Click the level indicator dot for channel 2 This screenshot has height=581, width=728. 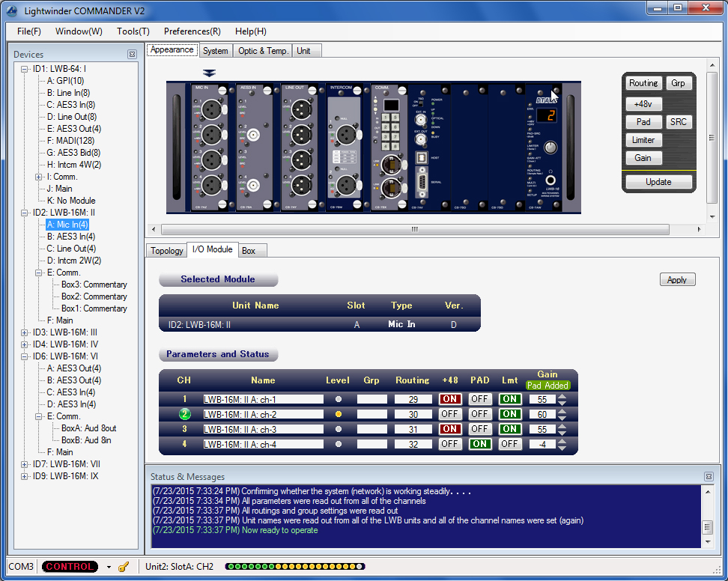point(339,414)
